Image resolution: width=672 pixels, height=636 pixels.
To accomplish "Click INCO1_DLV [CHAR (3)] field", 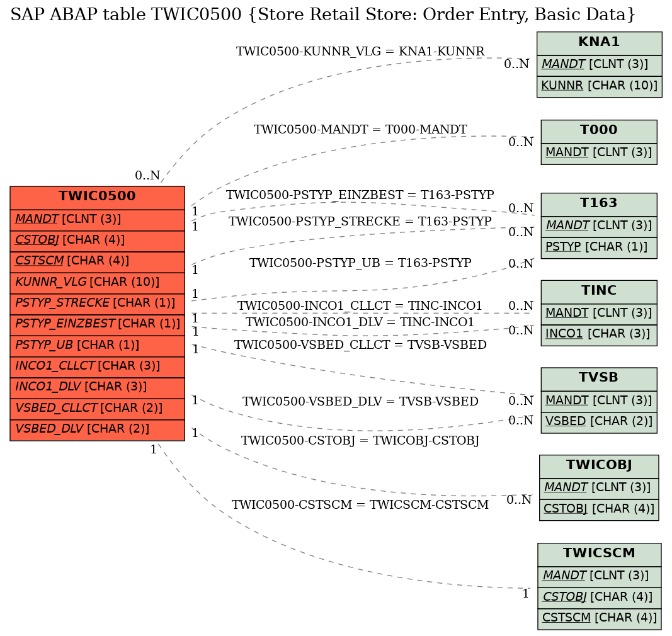I will click(x=97, y=387).
